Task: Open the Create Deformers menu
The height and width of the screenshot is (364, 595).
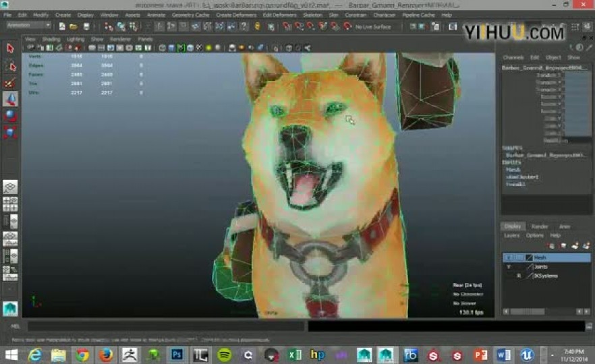Action: 236,15
